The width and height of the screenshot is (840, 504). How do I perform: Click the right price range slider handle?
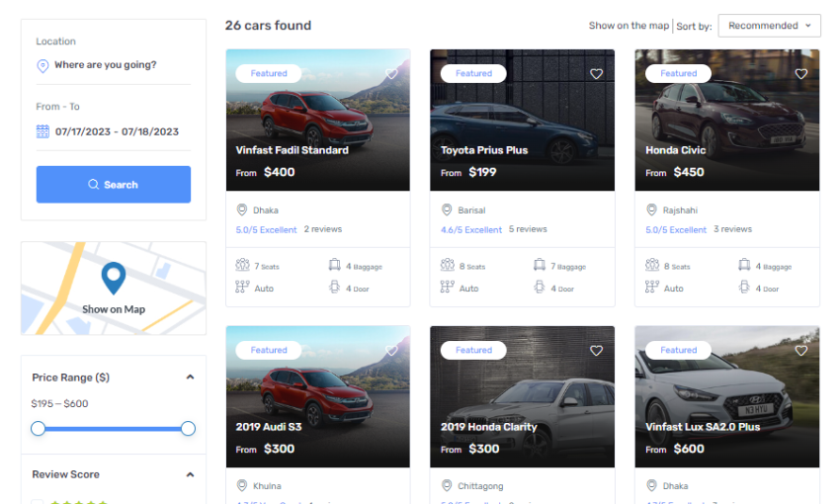pyautogui.click(x=188, y=429)
